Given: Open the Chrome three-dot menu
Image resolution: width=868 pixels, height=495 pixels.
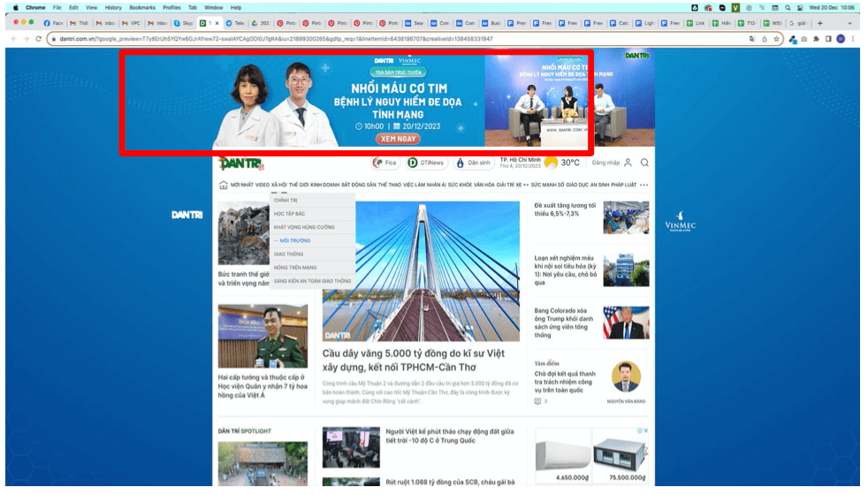Looking at the screenshot, I should tap(853, 39).
